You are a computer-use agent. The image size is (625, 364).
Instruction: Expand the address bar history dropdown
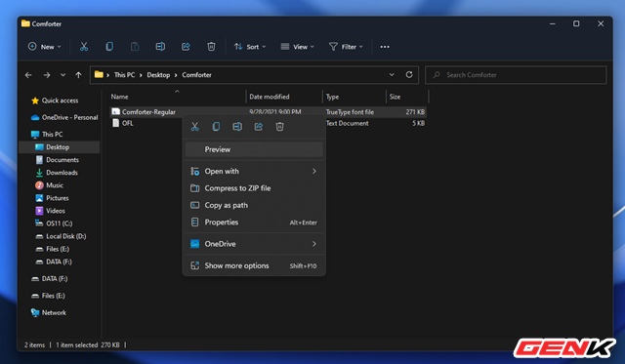tap(392, 74)
